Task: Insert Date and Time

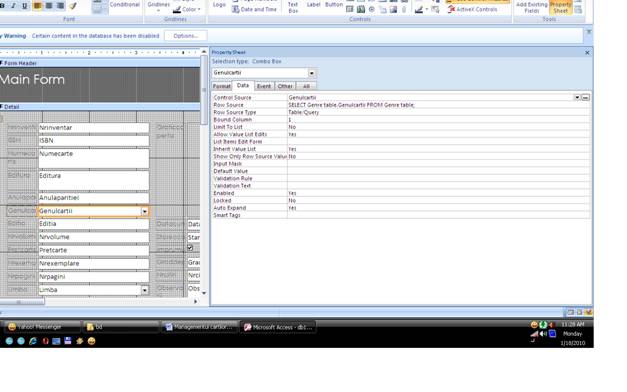Action: point(254,9)
